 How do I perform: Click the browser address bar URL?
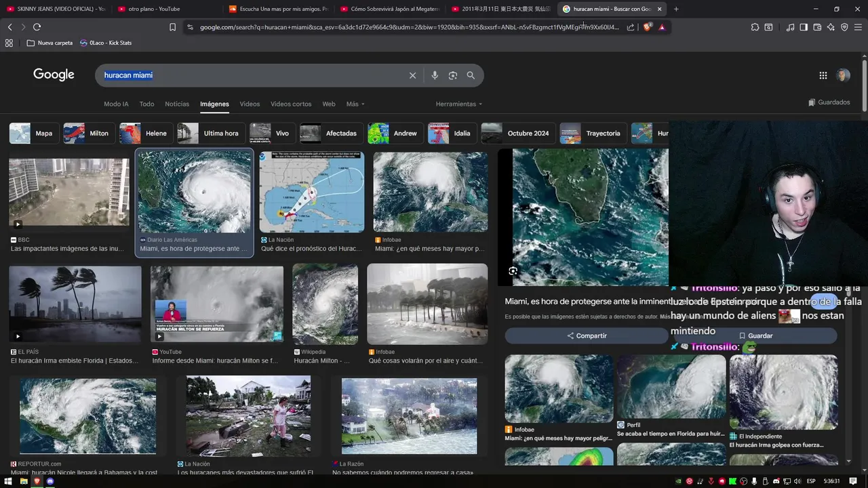point(410,27)
